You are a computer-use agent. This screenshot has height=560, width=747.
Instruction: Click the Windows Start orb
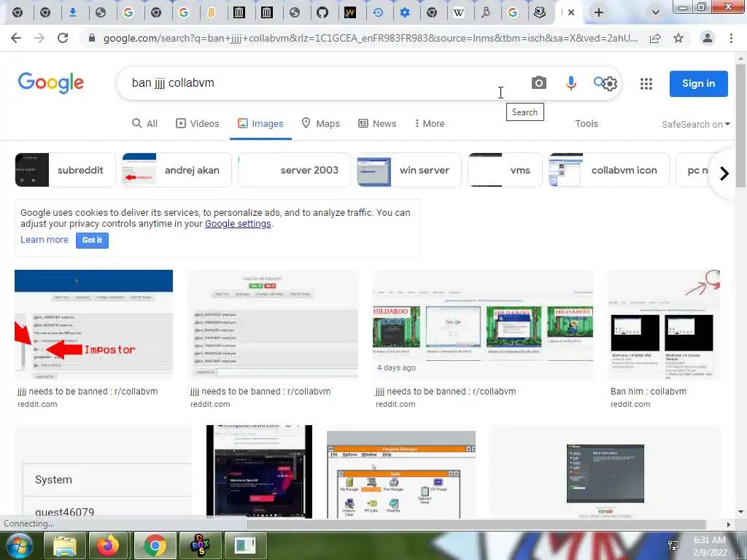coord(20,545)
